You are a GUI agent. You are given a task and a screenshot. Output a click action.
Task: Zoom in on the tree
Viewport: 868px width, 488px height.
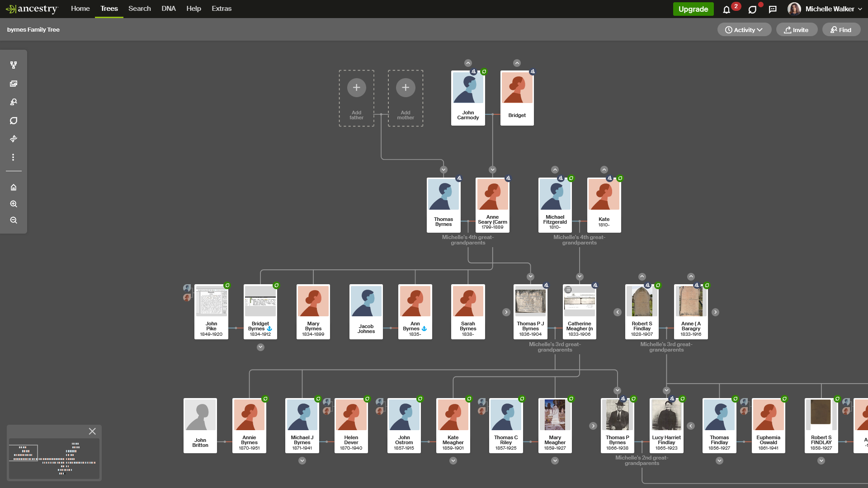(14, 204)
